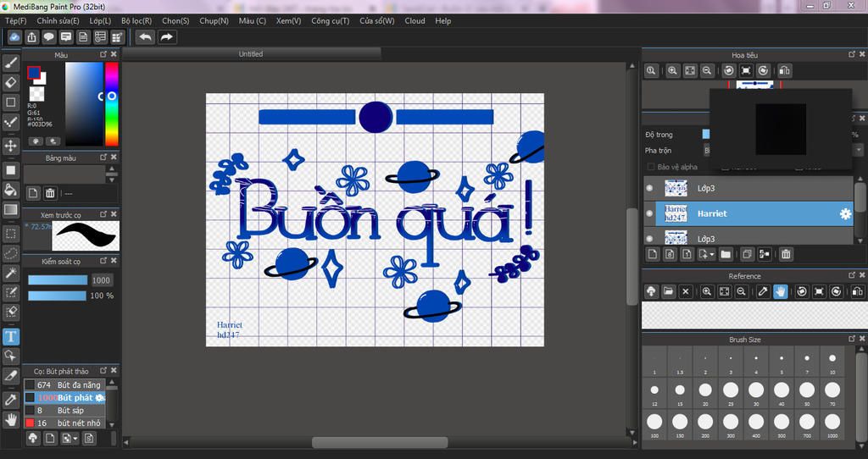Pop out the Bảng màu panel
The width and height of the screenshot is (868, 459).
[x=103, y=157]
